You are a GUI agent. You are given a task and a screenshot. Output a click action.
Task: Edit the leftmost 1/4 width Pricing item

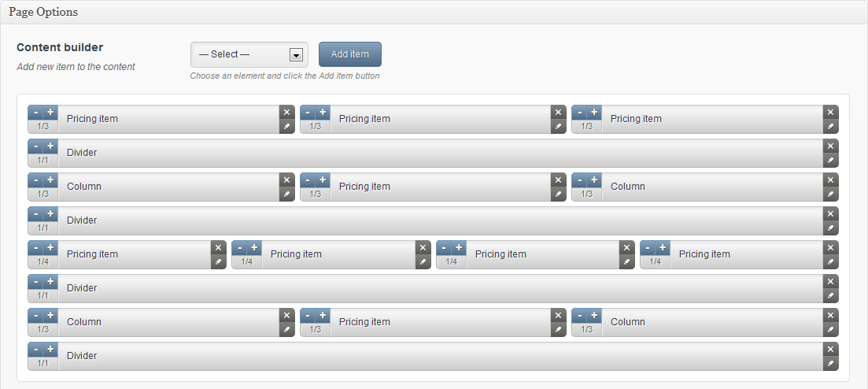(218, 262)
